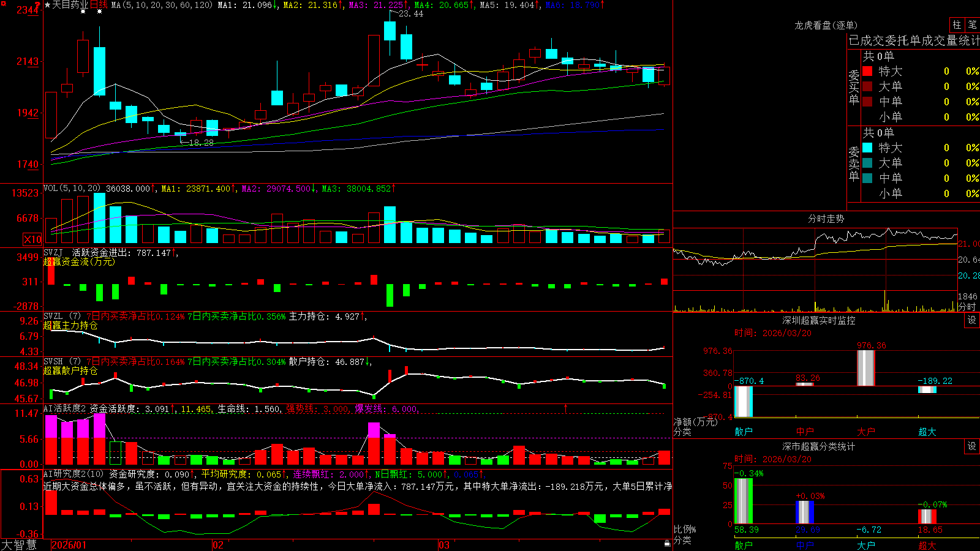Click the teal 大单 sell-order swatch
Viewport: 980px width, 551px height.
coord(867,163)
